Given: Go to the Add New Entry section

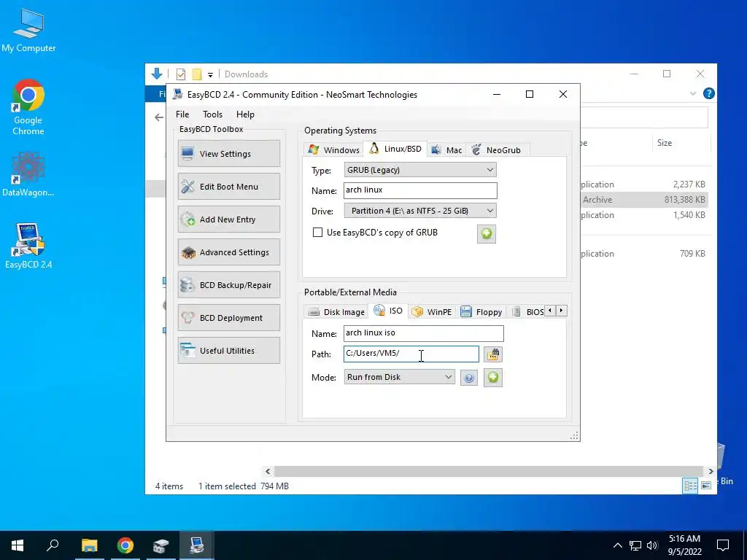Looking at the screenshot, I should [x=228, y=219].
